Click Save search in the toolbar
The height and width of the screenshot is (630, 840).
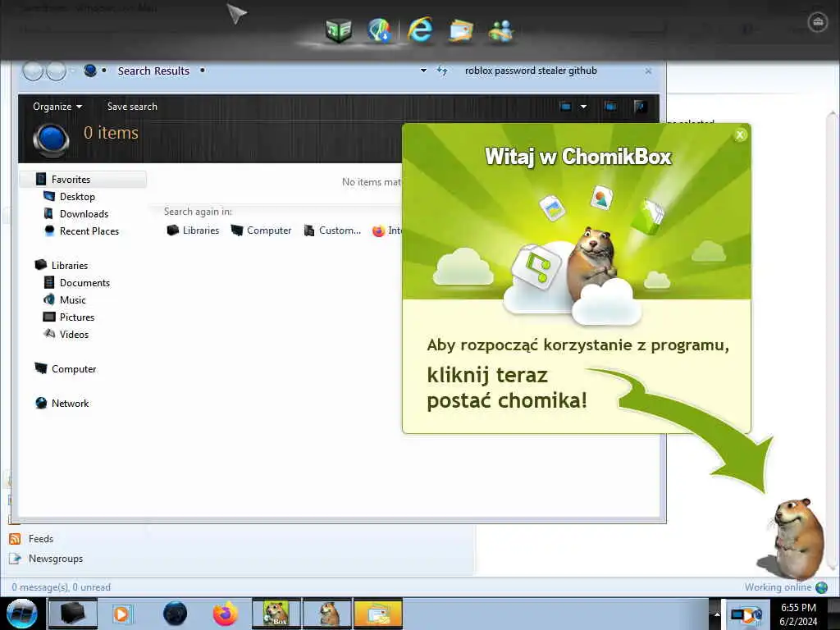click(132, 106)
